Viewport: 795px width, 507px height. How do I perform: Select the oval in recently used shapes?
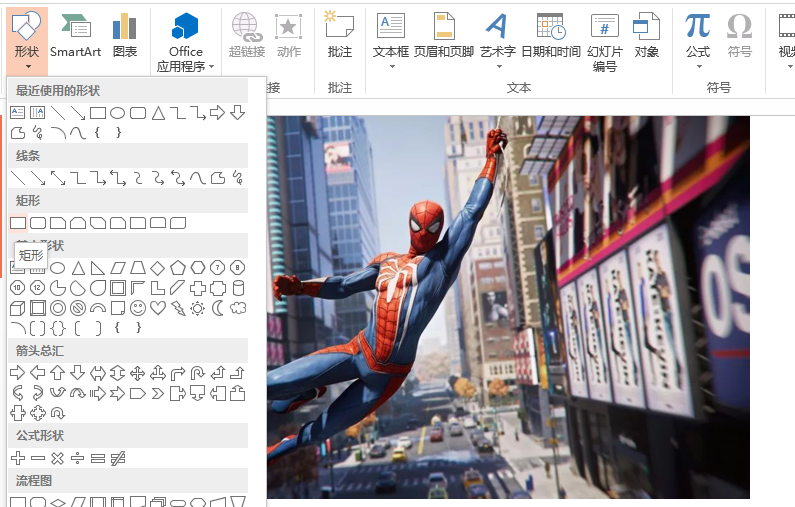(118, 113)
